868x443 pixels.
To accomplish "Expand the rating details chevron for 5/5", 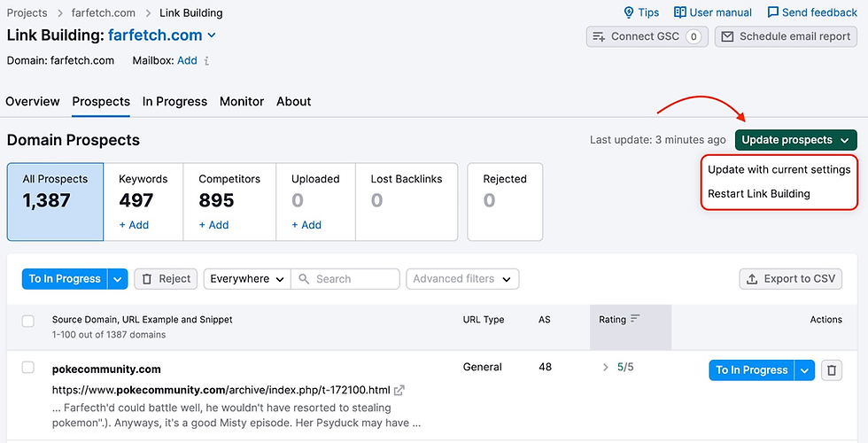I will tap(606, 367).
